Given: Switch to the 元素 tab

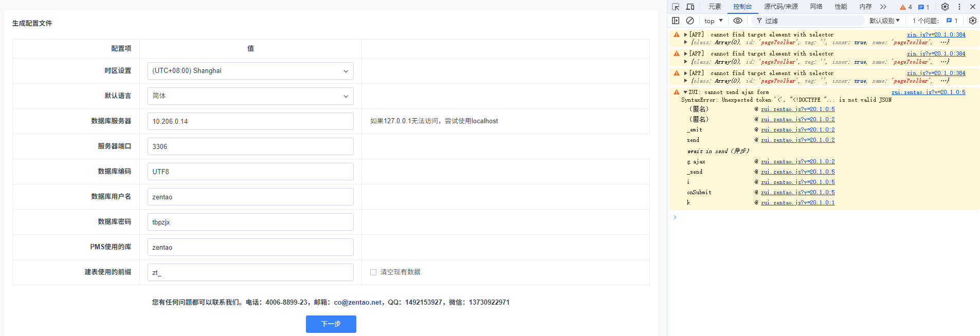Looking at the screenshot, I should pyautogui.click(x=715, y=7).
